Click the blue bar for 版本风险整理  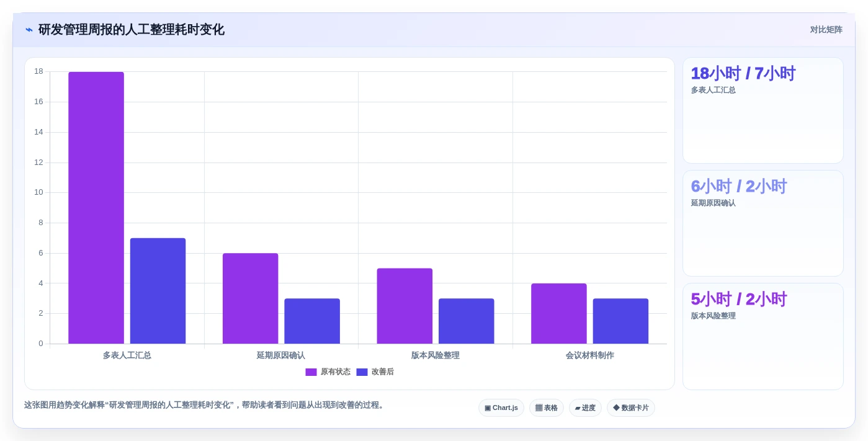pyautogui.click(x=467, y=321)
